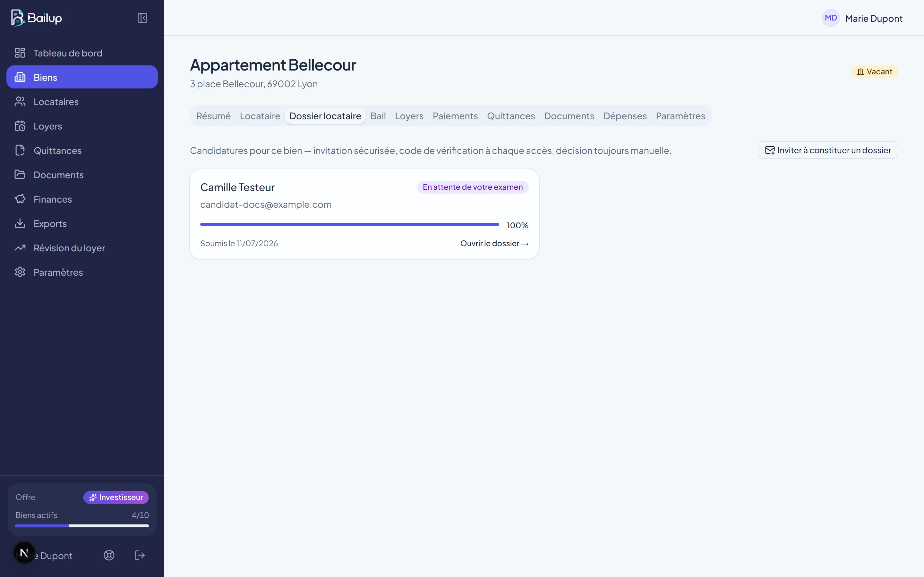This screenshot has height=577, width=924.
Task: Collapse the sidebar with the panel icon
Action: pos(142,18)
